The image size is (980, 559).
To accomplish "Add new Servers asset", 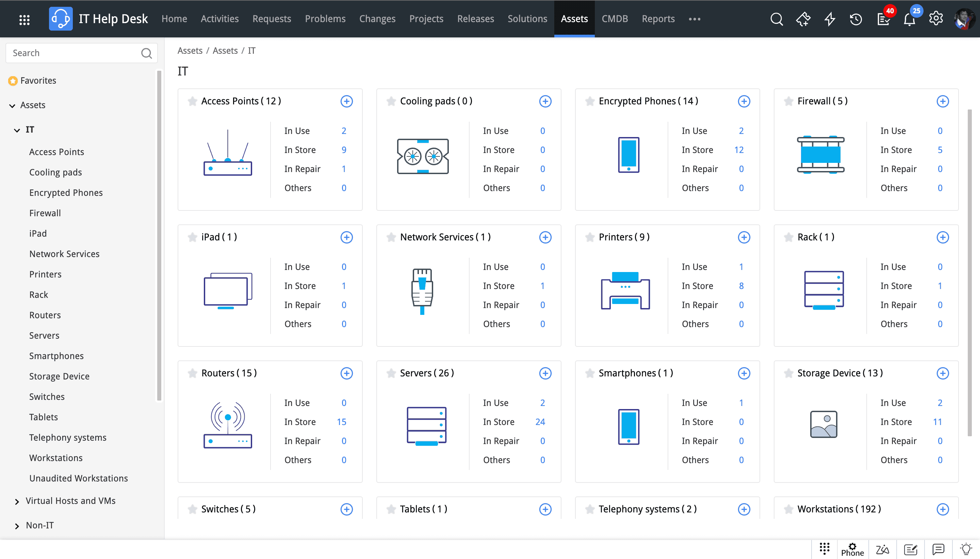I will pyautogui.click(x=545, y=373).
